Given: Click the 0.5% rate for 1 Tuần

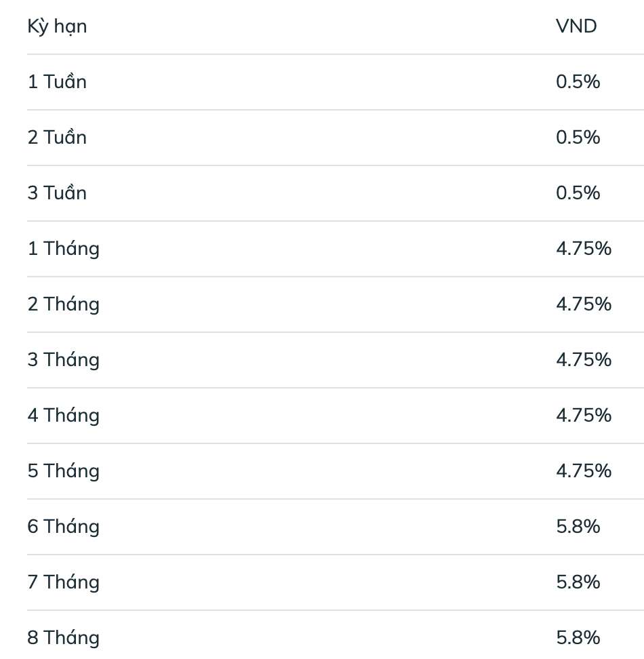Looking at the screenshot, I should pyautogui.click(x=578, y=82).
